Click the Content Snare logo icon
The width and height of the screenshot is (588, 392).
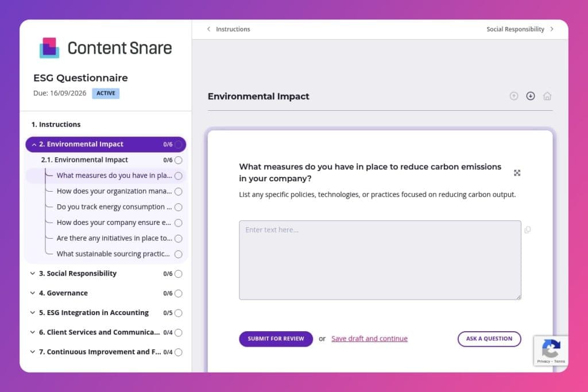tap(49, 48)
